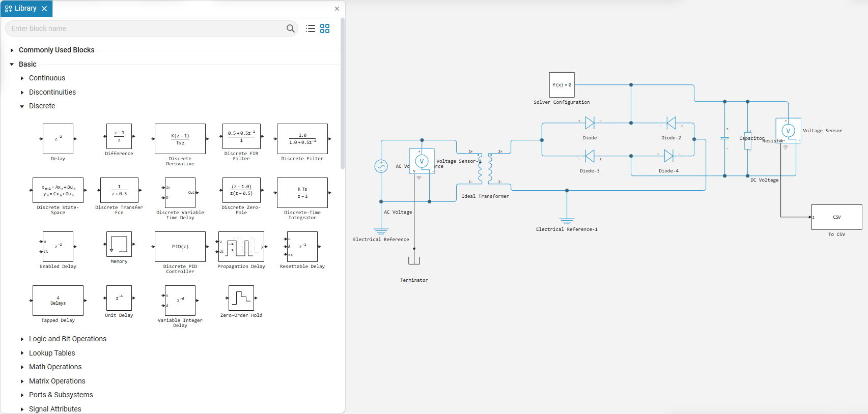Collapse the Discrete section

coord(22,106)
